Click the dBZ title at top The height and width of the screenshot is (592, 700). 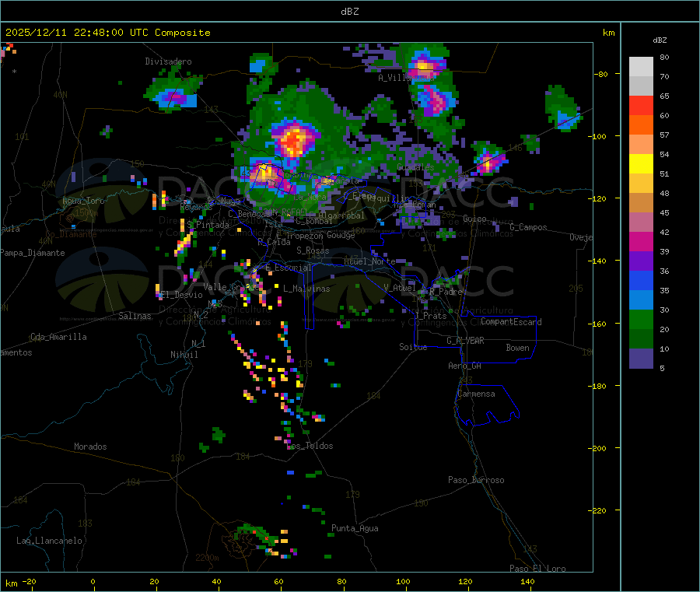click(x=349, y=12)
